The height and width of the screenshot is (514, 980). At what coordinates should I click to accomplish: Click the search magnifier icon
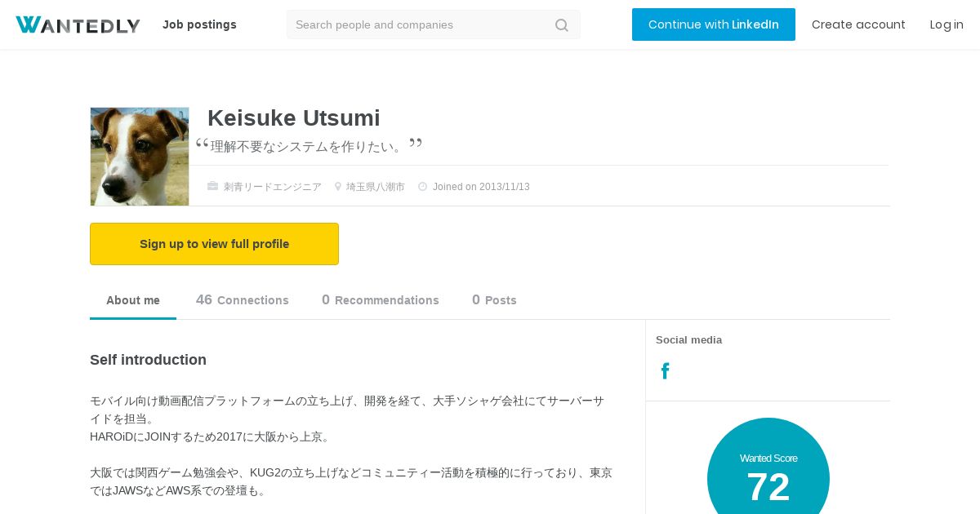click(x=562, y=25)
